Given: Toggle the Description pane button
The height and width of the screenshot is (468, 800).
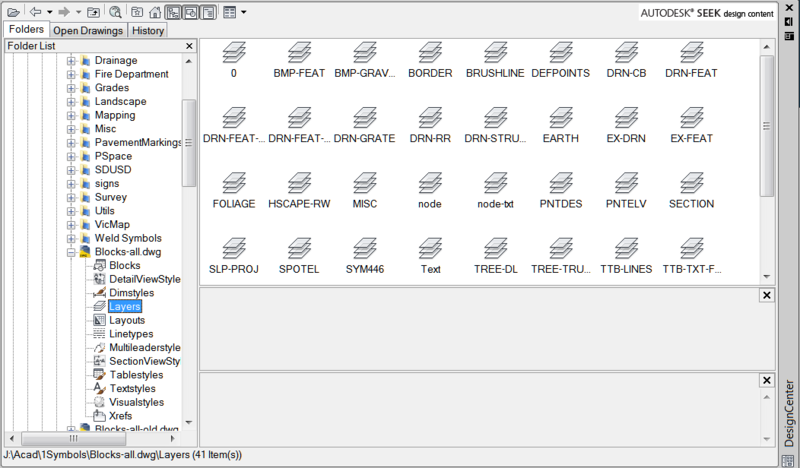Looking at the screenshot, I should (x=209, y=12).
